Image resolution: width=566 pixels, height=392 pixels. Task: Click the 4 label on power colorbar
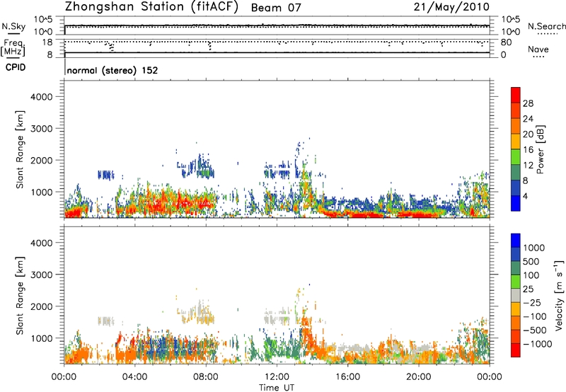525,197
